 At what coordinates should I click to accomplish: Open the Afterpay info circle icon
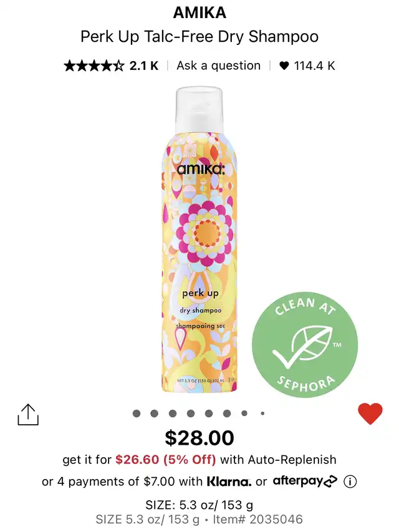(350, 481)
